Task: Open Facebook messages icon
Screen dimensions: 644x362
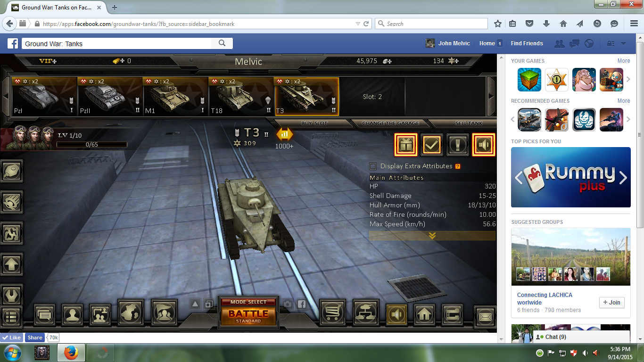Action: point(574,43)
